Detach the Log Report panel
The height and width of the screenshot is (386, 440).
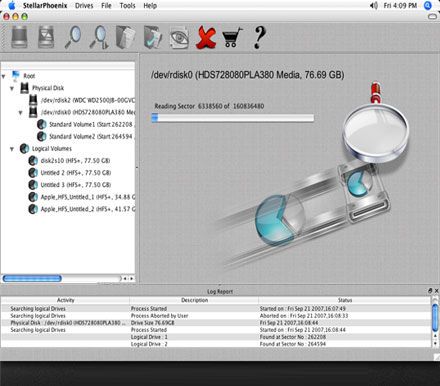(x=430, y=291)
